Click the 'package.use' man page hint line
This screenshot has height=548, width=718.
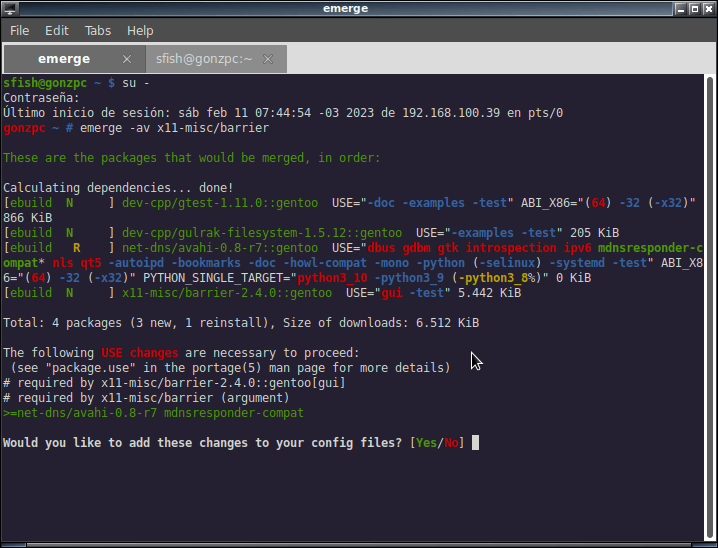pos(230,368)
